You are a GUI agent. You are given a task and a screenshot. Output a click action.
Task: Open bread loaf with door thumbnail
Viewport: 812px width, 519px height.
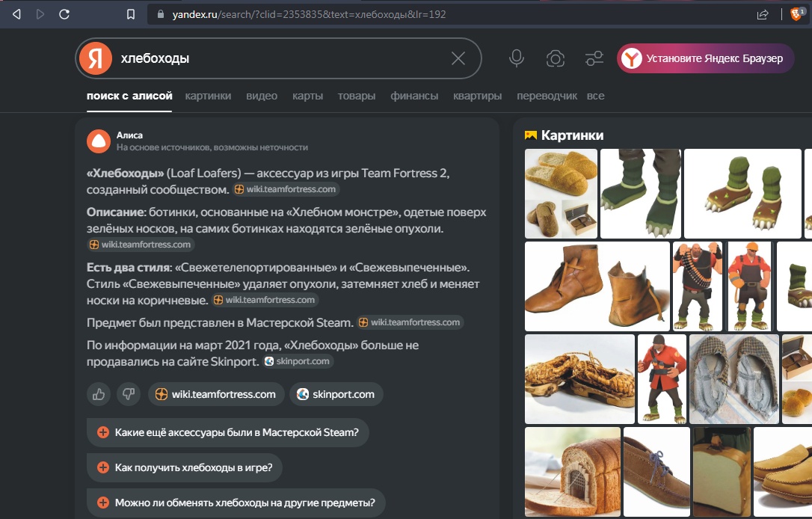point(572,471)
